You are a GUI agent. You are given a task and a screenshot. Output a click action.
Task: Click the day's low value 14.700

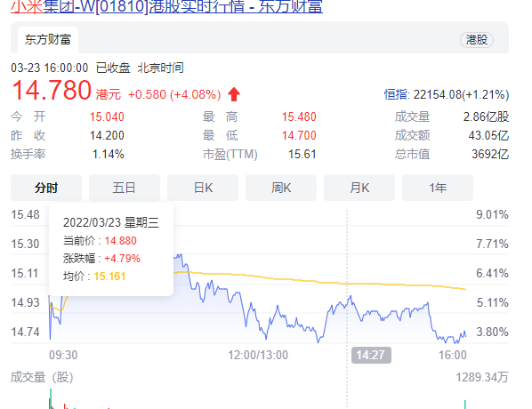tap(299, 136)
